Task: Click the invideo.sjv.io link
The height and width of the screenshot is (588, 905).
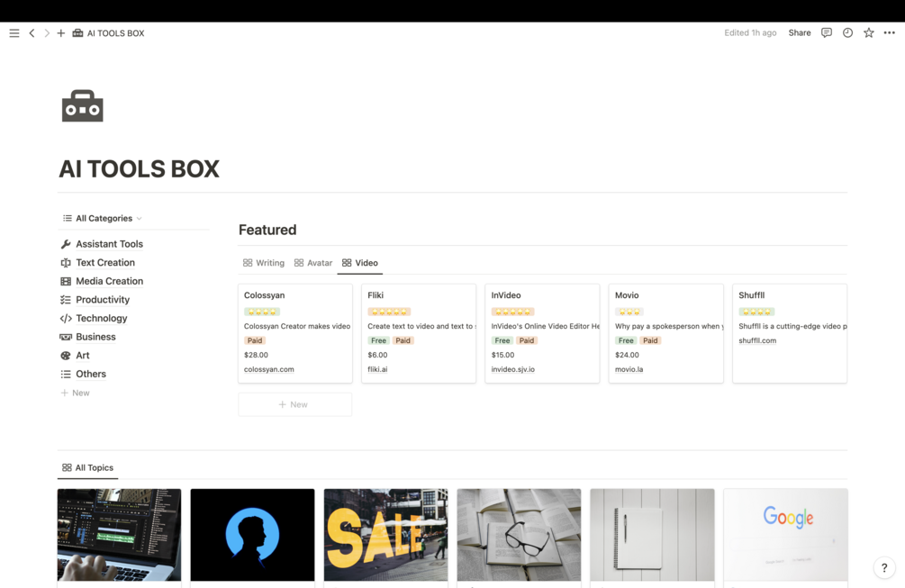Action: (513, 369)
